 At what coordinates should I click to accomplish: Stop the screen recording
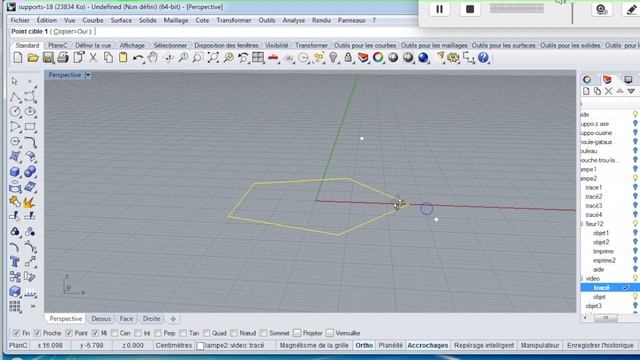[x=470, y=9]
